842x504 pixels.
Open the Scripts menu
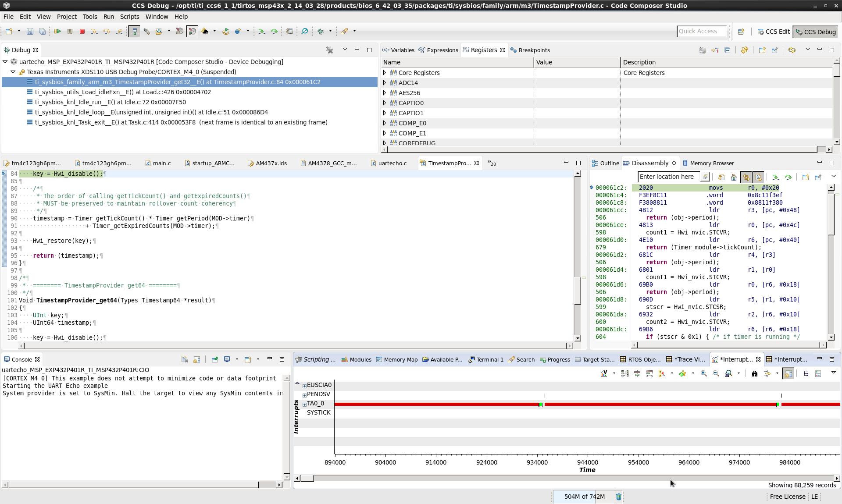pos(129,17)
